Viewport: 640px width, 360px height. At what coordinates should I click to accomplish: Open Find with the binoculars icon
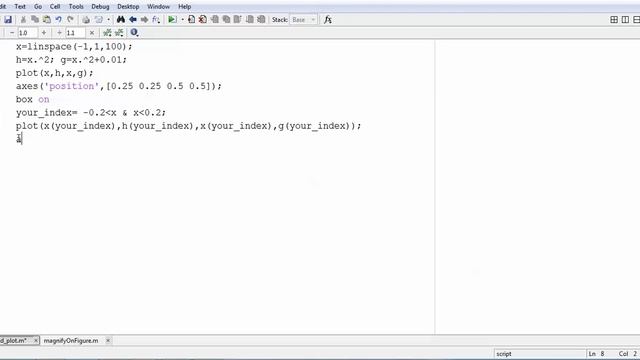(x=121, y=20)
